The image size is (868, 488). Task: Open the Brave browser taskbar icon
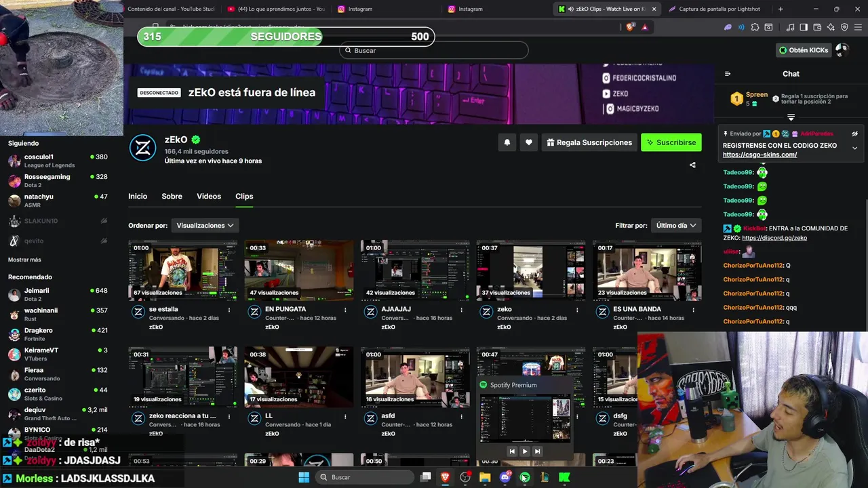pyautogui.click(x=446, y=477)
